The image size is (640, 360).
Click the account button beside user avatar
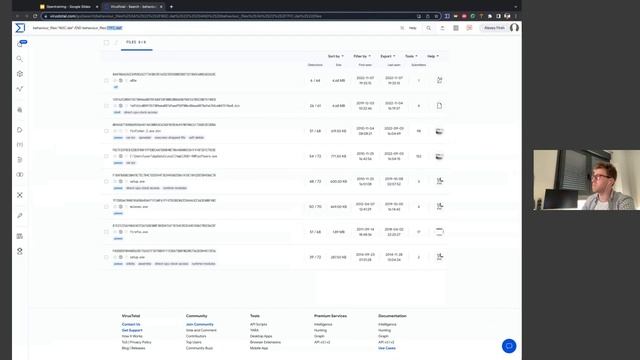(494, 28)
